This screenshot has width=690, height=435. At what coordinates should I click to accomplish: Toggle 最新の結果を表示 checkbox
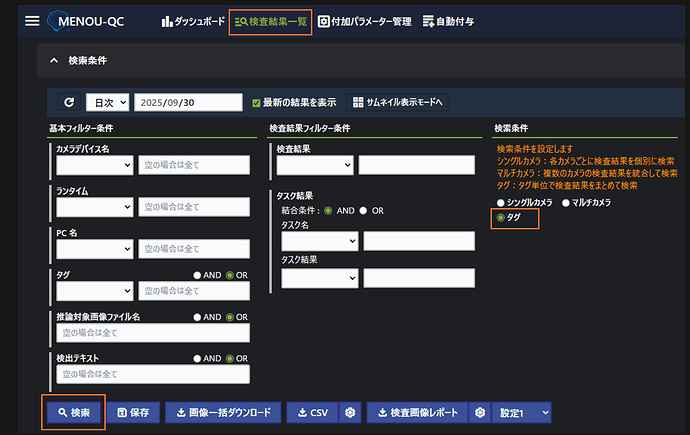click(x=256, y=103)
